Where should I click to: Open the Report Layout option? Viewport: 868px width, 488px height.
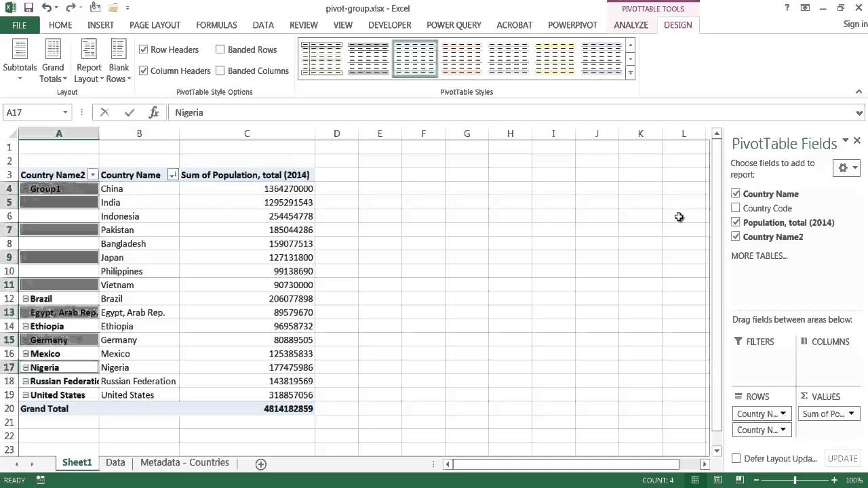[x=89, y=61]
